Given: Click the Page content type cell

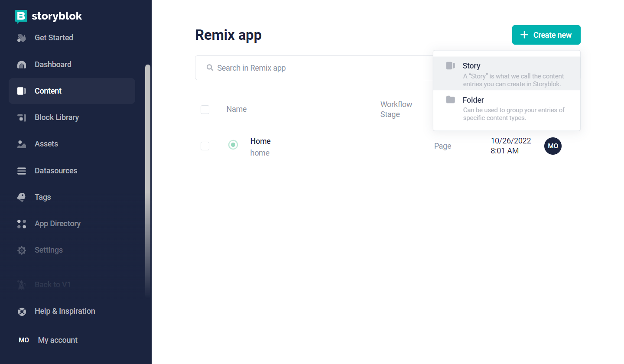Looking at the screenshot, I should pyautogui.click(x=443, y=146).
